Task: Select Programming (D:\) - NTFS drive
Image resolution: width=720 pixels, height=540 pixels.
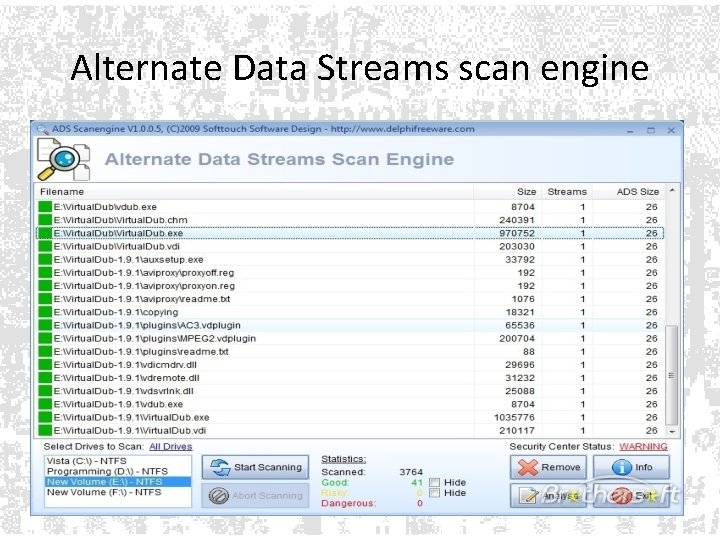Action: (118, 472)
